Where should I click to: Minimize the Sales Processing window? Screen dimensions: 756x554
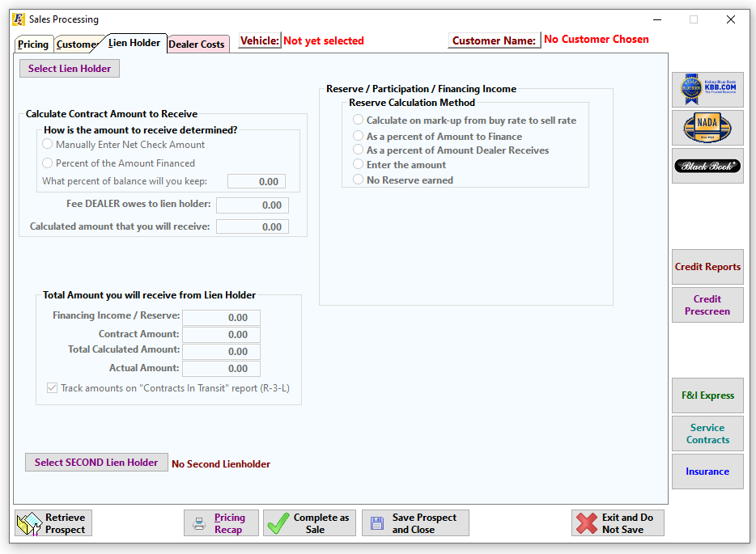click(x=657, y=19)
